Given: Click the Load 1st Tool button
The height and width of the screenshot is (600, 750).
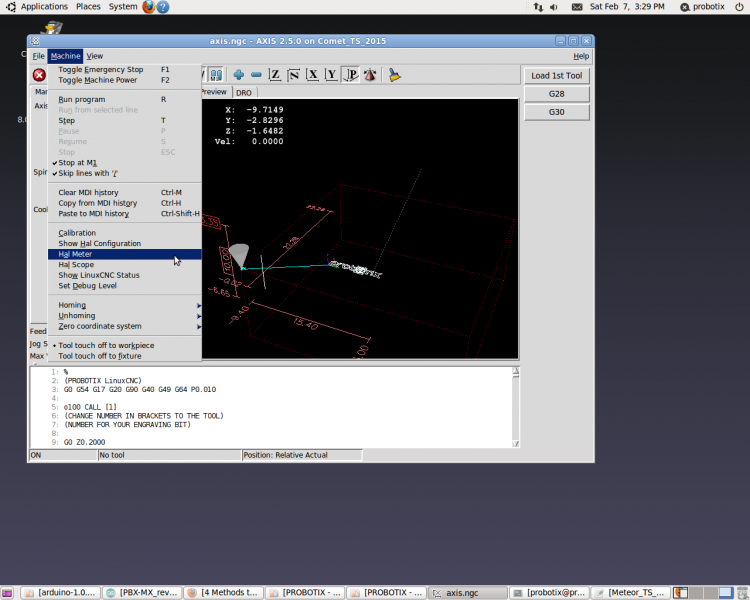Looking at the screenshot, I should pyautogui.click(x=556, y=76).
